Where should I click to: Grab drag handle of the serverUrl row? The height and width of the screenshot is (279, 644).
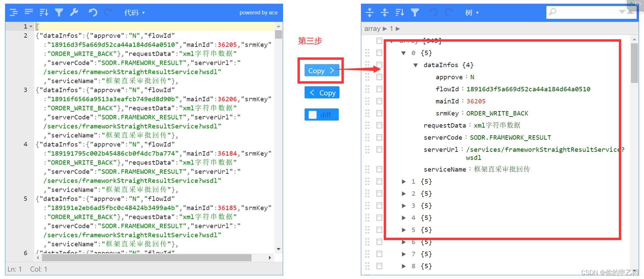pyautogui.click(x=367, y=149)
